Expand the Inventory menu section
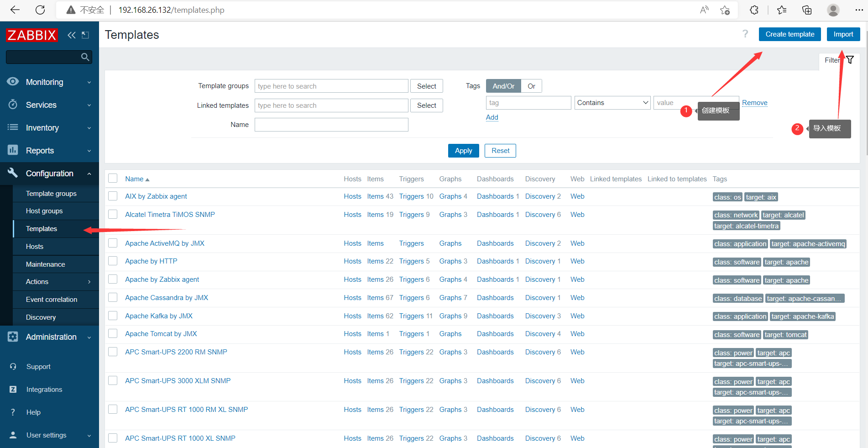 click(49, 128)
